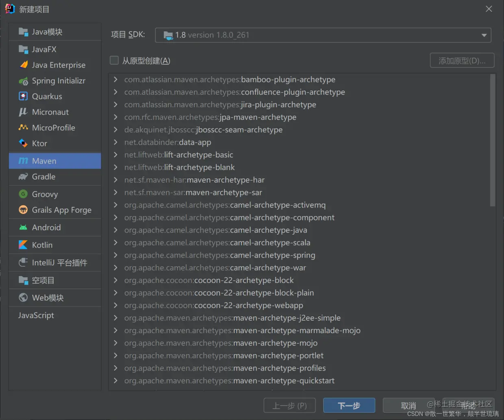Click the 添加原型(D)... button
The image size is (504, 420).
point(462,61)
